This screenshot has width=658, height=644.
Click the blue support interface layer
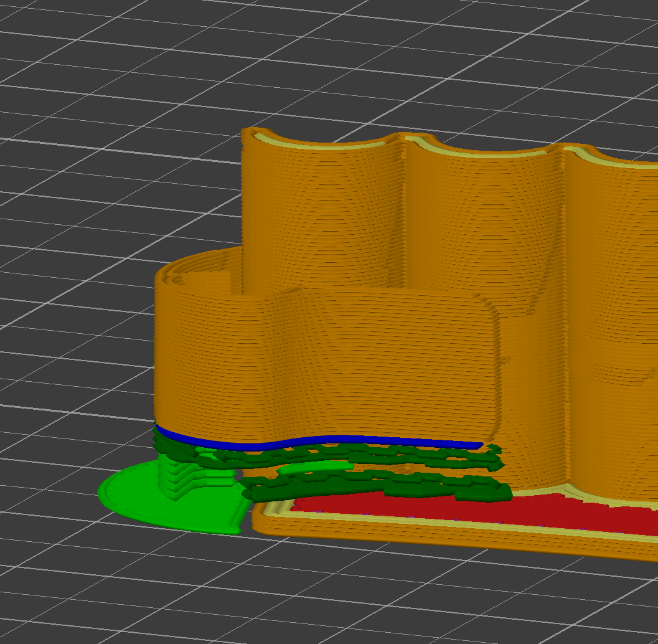point(319,442)
